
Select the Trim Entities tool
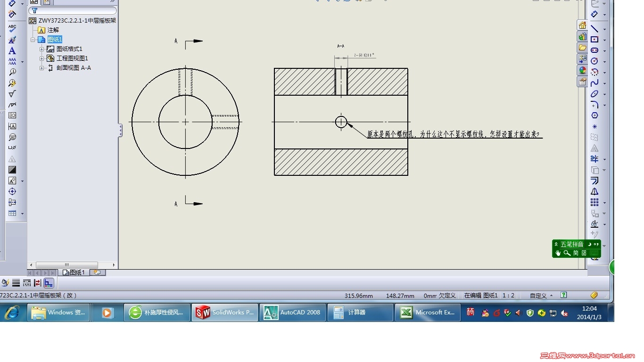pyautogui.click(x=594, y=159)
